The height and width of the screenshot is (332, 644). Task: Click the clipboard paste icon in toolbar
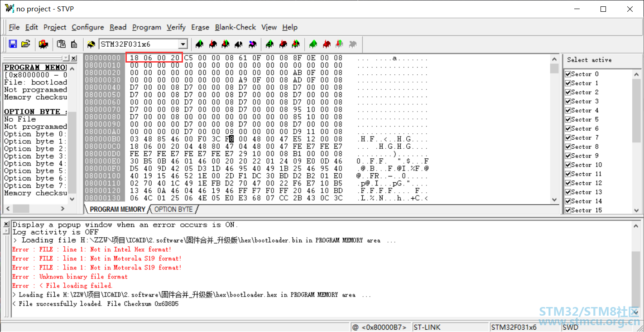[x=61, y=44]
